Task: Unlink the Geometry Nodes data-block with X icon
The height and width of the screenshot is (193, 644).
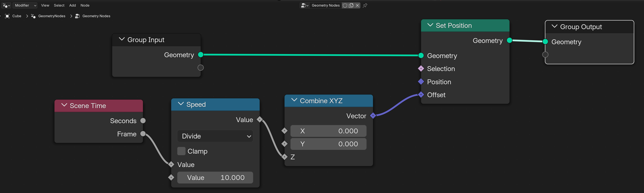Action: click(x=357, y=5)
